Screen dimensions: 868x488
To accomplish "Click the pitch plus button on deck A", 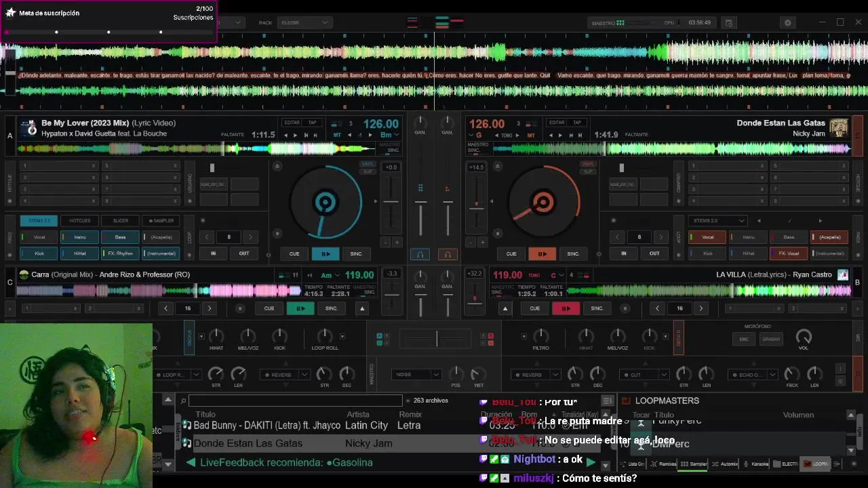I will pyautogui.click(x=397, y=242).
